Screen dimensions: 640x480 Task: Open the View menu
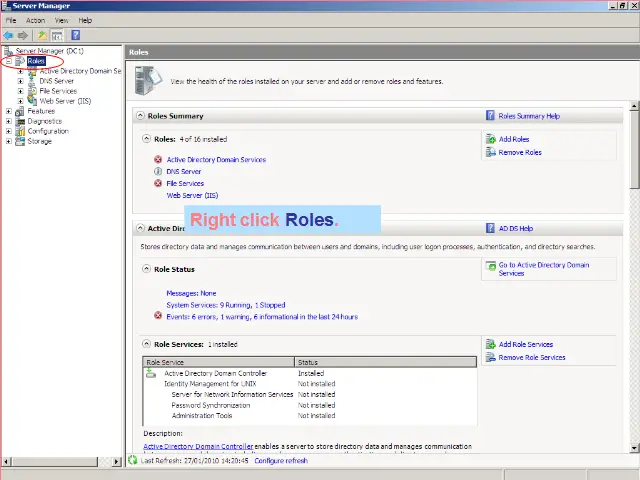pos(62,20)
